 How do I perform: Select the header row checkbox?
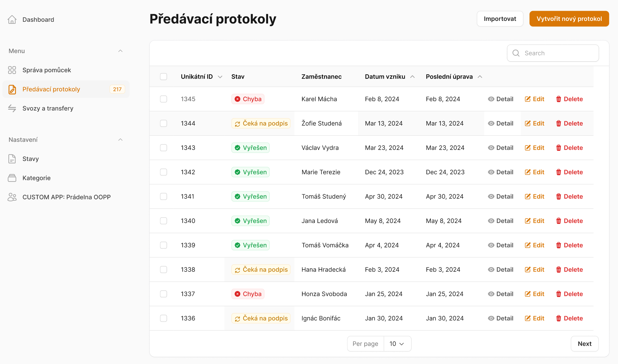point(164,76)
